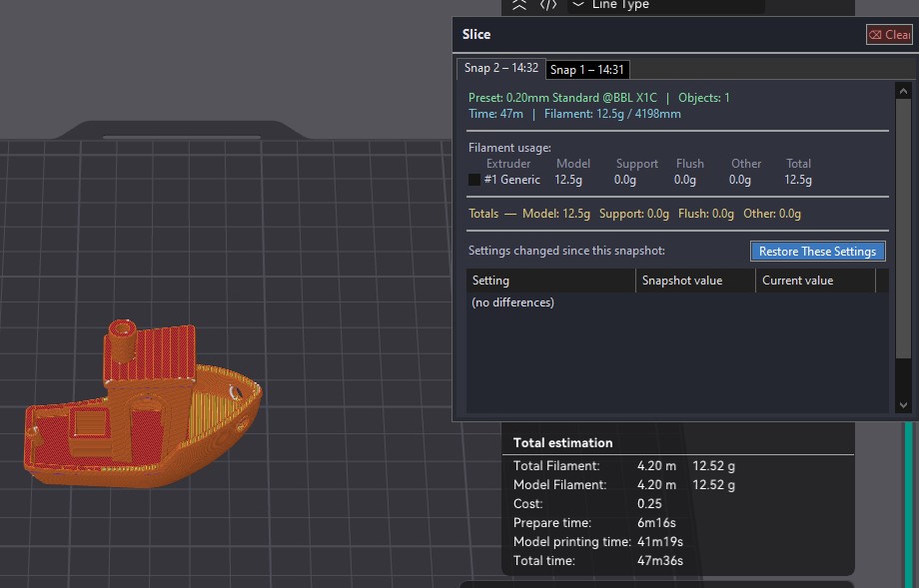Click the boat's chimney in the preview
This screenshot has width=919, height=588.
(122, 341)
